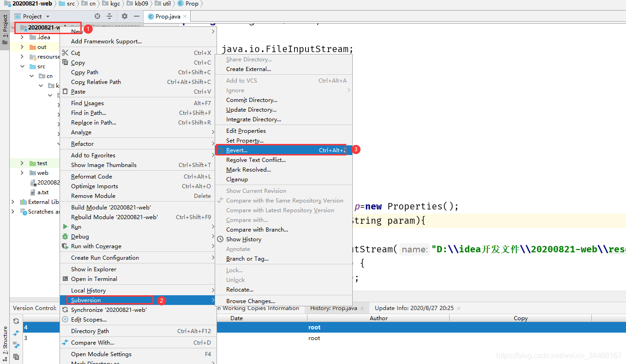Viewport: 626px width, 364px height.
Task: Expand the out folder arrow
Action: tap(22, 47)
